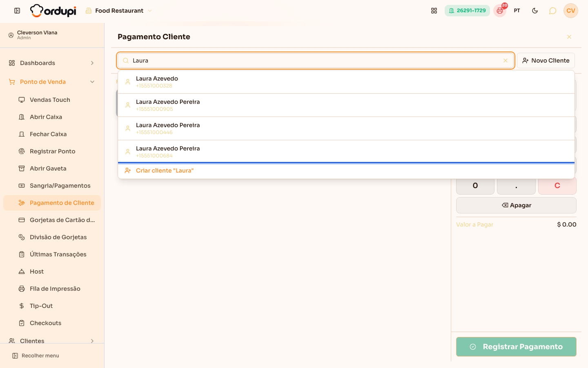Toggle dark mode with the moon icon
Viewport: 588px width, 368px height.
point(535,11)
